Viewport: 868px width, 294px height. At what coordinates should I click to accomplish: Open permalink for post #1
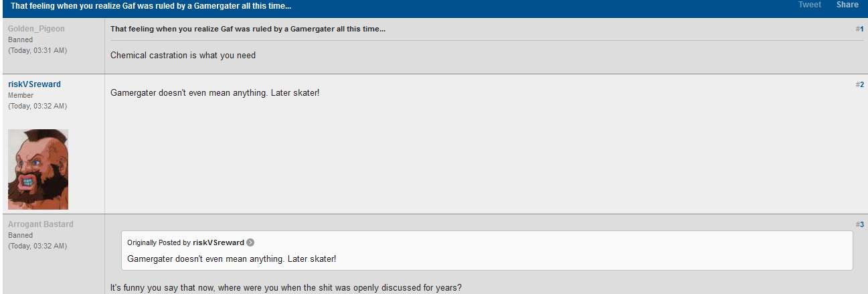tap(860, 29)
